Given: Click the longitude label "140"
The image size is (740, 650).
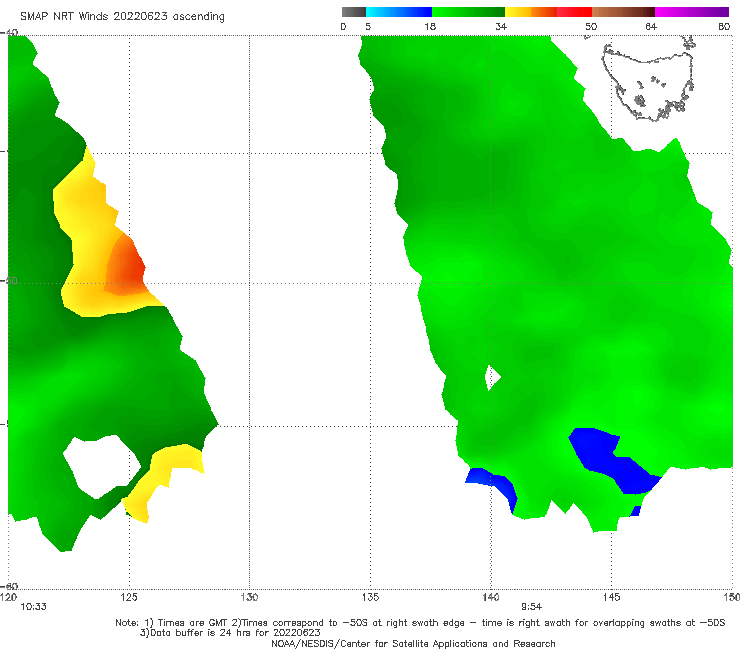Looking at the screenshot, I should click(x=491, y=597).
